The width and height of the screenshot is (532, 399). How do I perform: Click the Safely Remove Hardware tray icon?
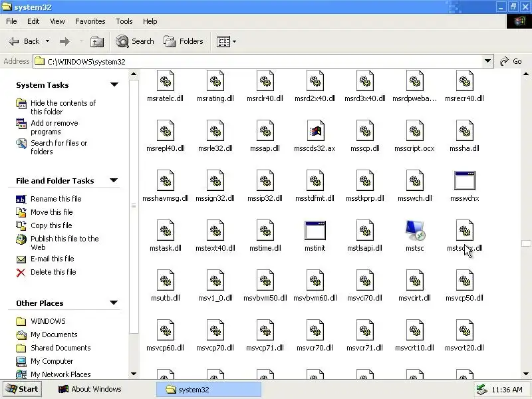pyautogui.click(x=481, y=390)
